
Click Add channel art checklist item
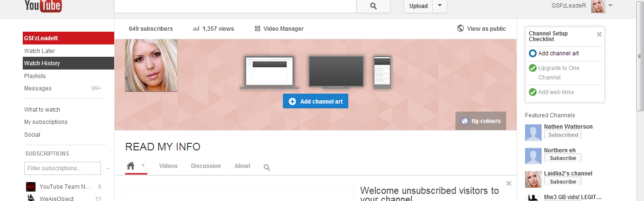[558, 53]
